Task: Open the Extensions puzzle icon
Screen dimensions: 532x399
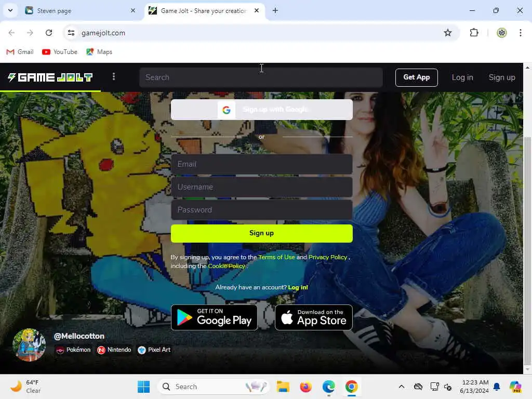Action: [474, 33]
